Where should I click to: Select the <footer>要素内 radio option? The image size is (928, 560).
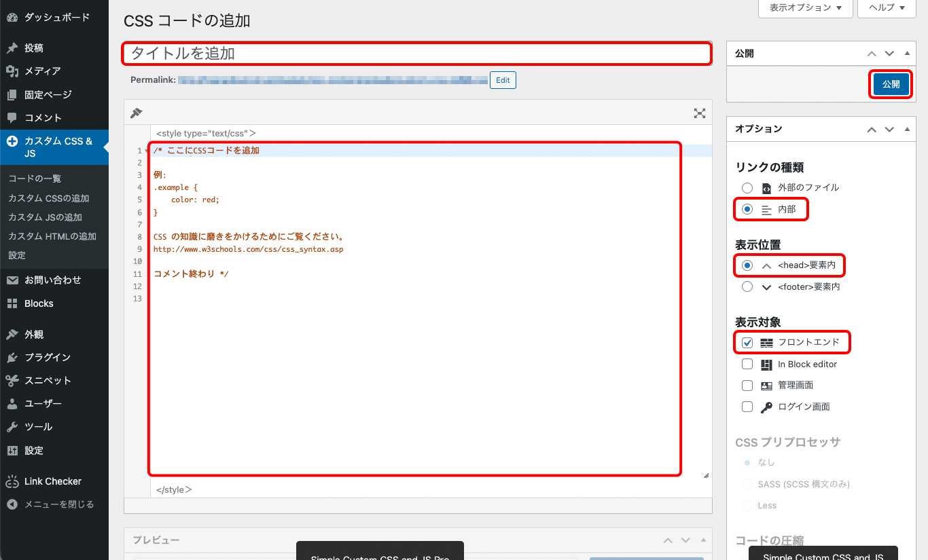tap(747, 287)
